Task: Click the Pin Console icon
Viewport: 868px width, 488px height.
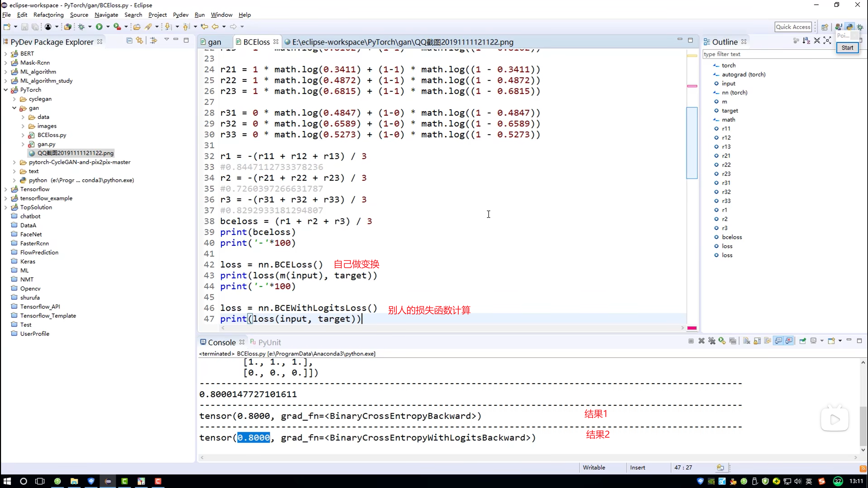Action: coord(803,341)
